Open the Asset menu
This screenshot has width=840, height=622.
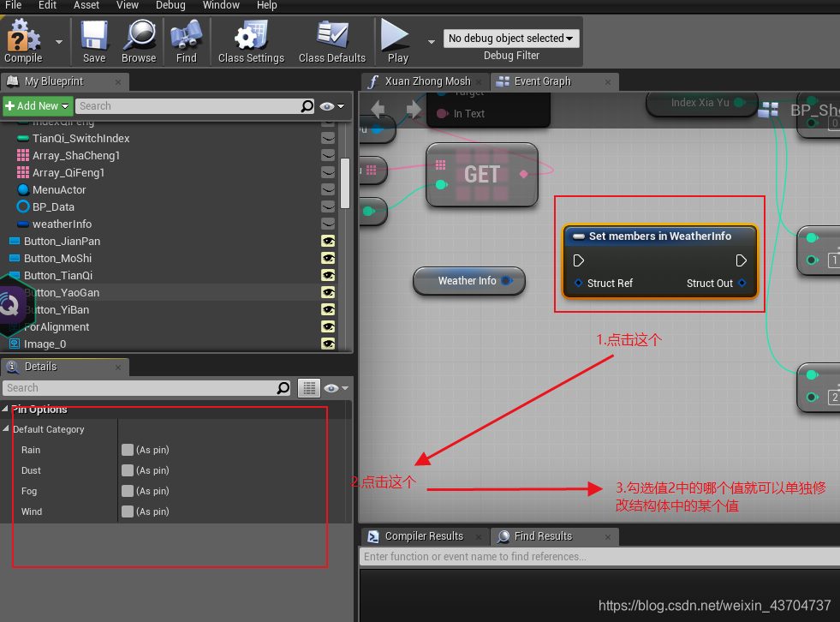pyautogui.click(x=86, y=5)
